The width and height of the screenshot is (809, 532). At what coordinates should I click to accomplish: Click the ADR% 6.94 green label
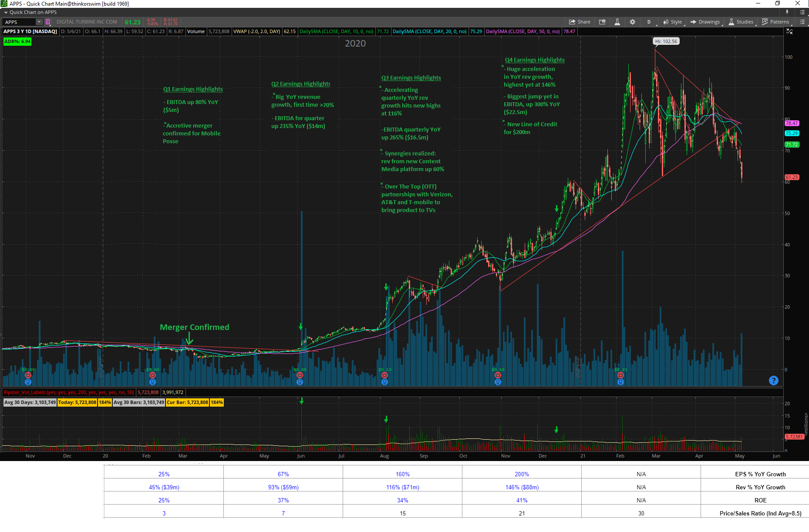[17, 41]
